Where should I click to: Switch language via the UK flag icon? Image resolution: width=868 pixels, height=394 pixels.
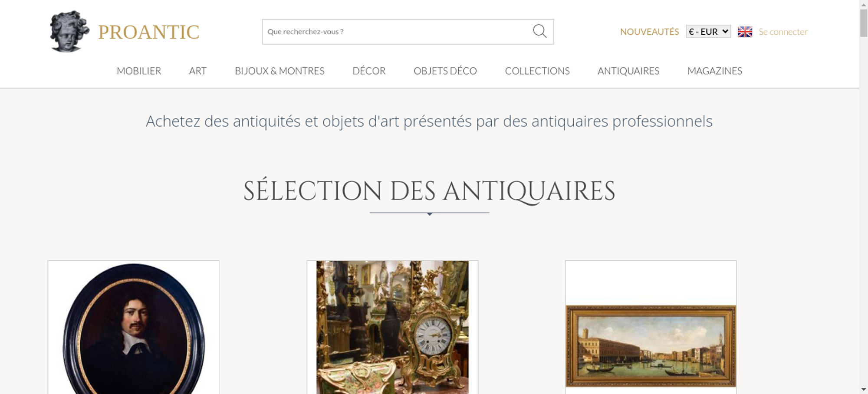(x=745, y=32)
